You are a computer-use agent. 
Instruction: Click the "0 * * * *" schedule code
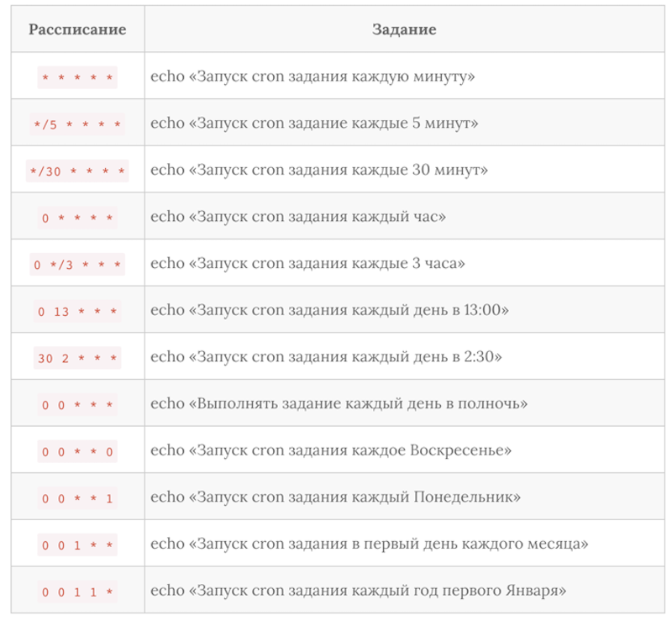pyautogui.click(x=77, y=218)
